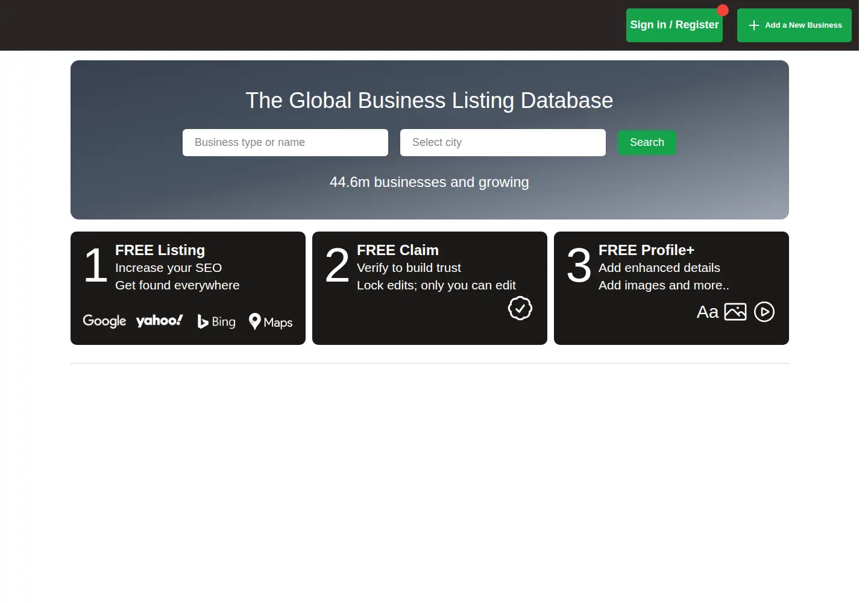
Task: Click the Aa text icon
Action: (708, 312)
